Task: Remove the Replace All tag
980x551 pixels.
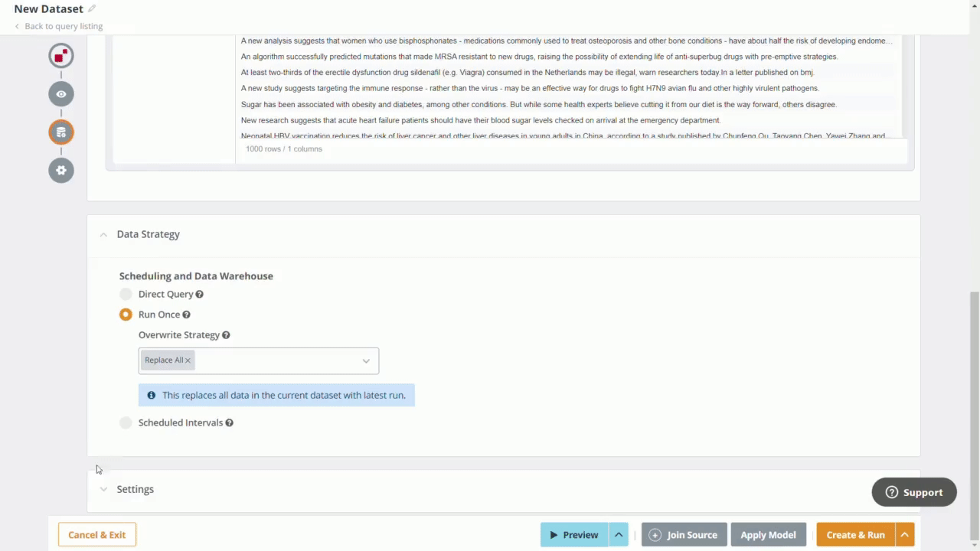Action: 188,360
